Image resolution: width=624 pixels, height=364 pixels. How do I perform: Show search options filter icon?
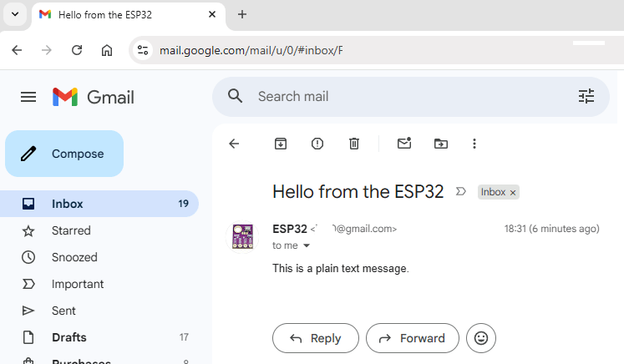[586, 96]
